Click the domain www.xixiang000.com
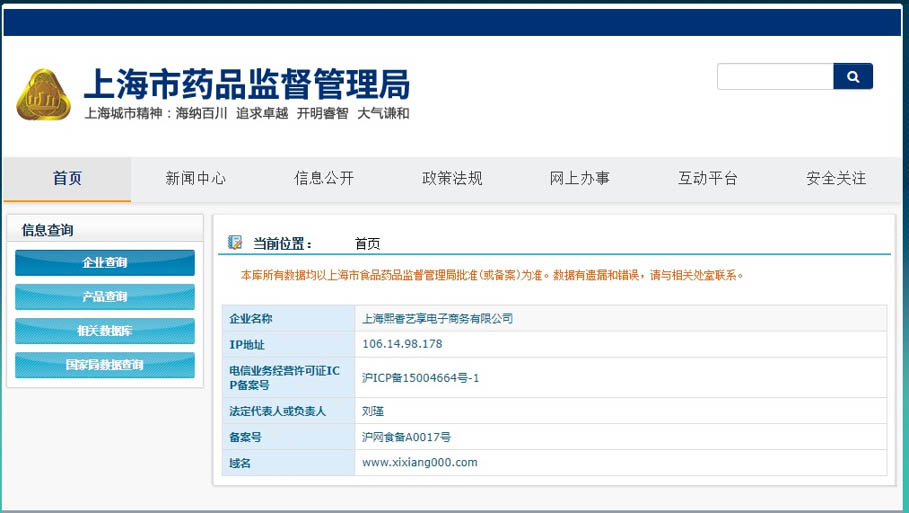Viewport: 909px width, 513px height. [x=419, y=462]
